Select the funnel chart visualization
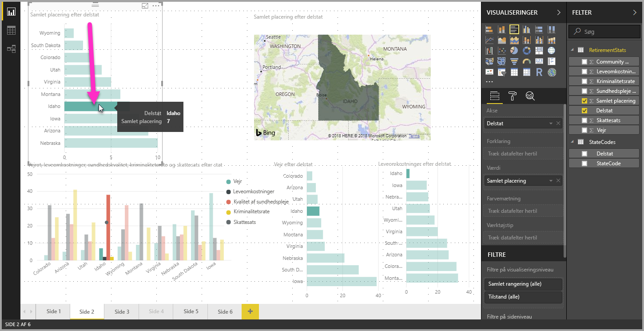 tap(514, 61)
